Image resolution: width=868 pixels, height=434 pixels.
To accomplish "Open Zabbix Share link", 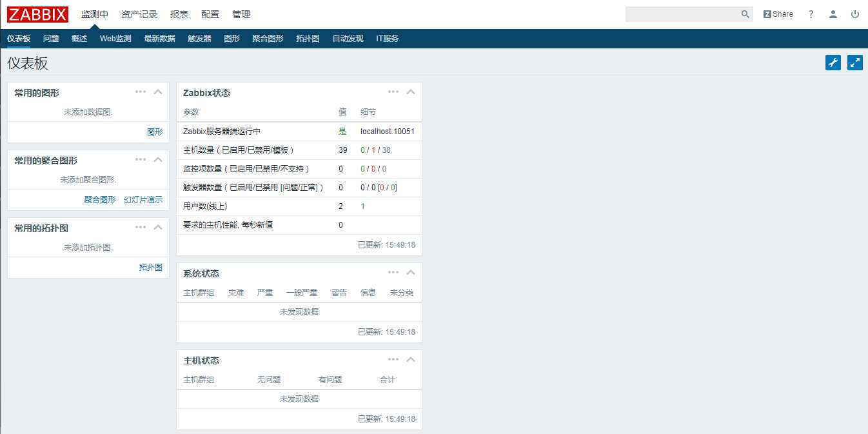I will tap(778, 14).
